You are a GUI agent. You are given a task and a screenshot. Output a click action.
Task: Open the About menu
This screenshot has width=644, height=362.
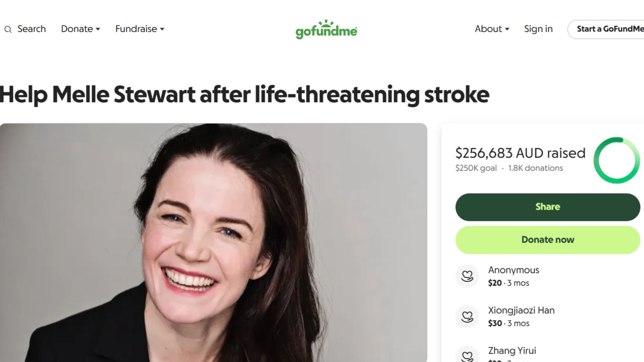click(492, 29)
